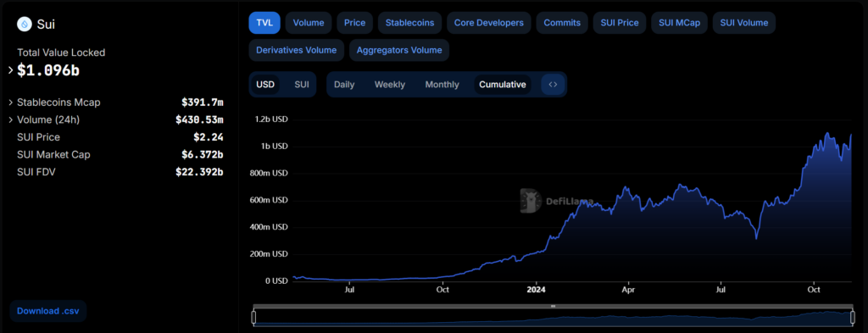Select the Monthly grouping
The image size is (868, 333).
point(442,85)
